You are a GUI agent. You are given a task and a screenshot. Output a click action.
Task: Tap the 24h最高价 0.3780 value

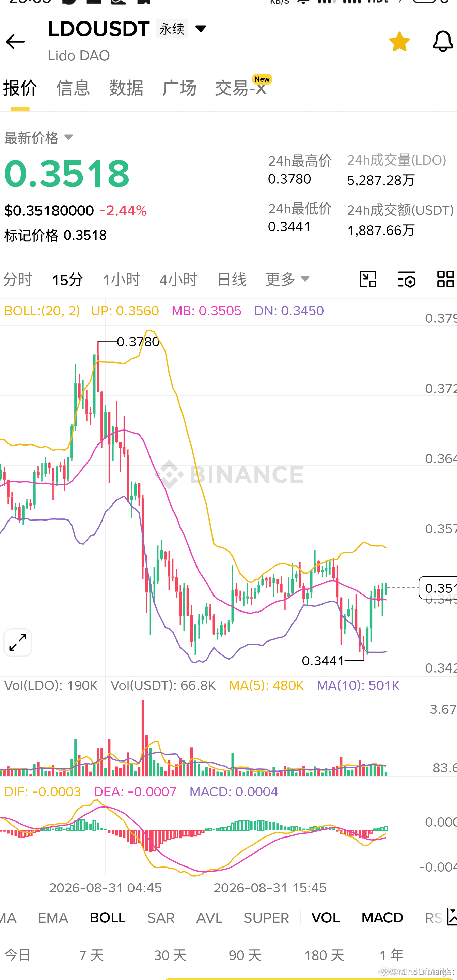[x=289, y=179]
